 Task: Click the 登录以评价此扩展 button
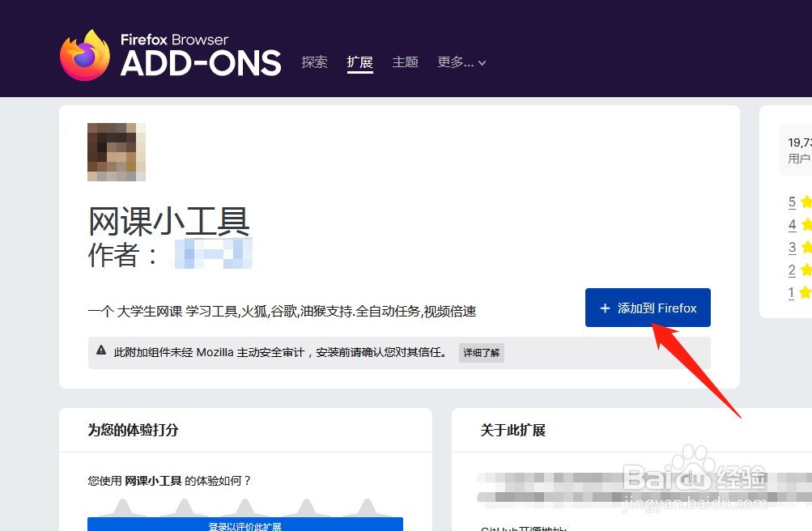[x=245, y=525]
